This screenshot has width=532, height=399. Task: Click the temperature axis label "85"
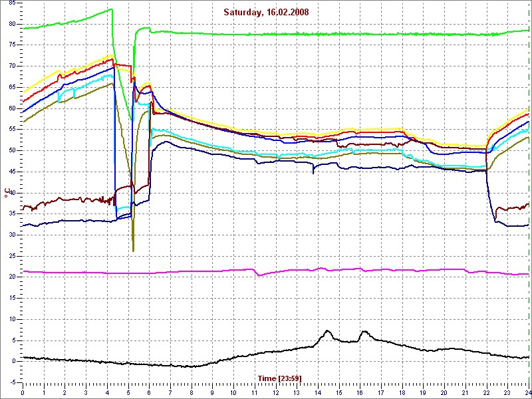tap(12, 3)
